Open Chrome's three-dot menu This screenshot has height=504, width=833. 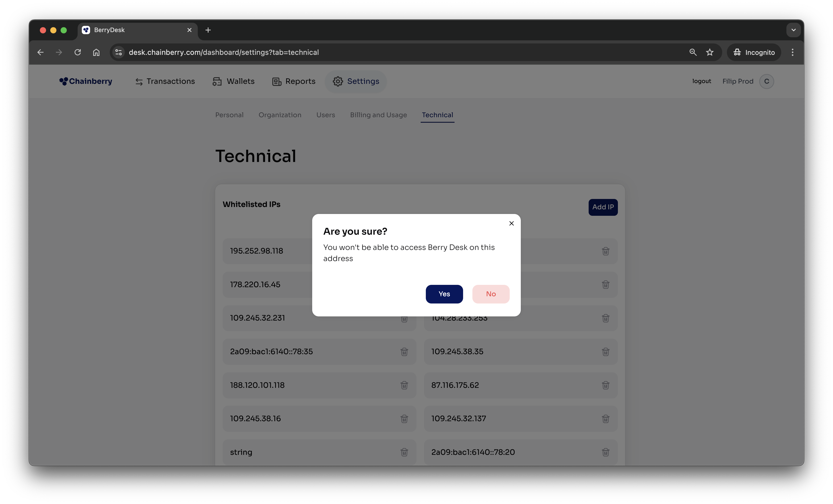(792, 52)
